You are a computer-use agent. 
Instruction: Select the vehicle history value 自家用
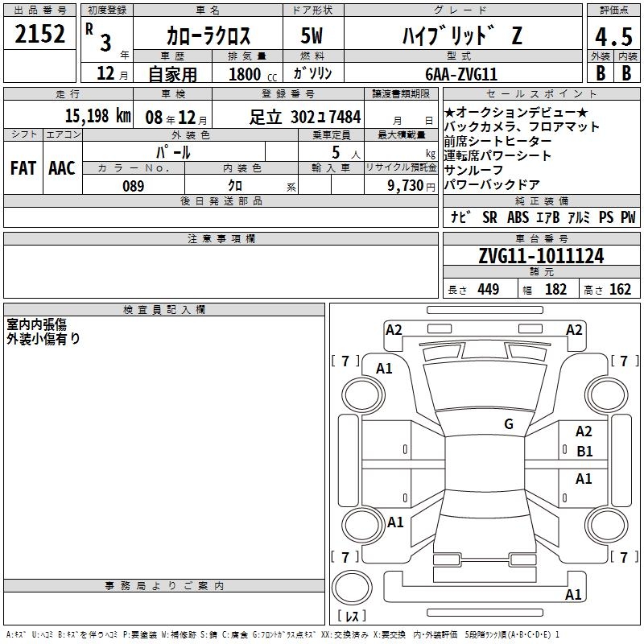point(172,74)
